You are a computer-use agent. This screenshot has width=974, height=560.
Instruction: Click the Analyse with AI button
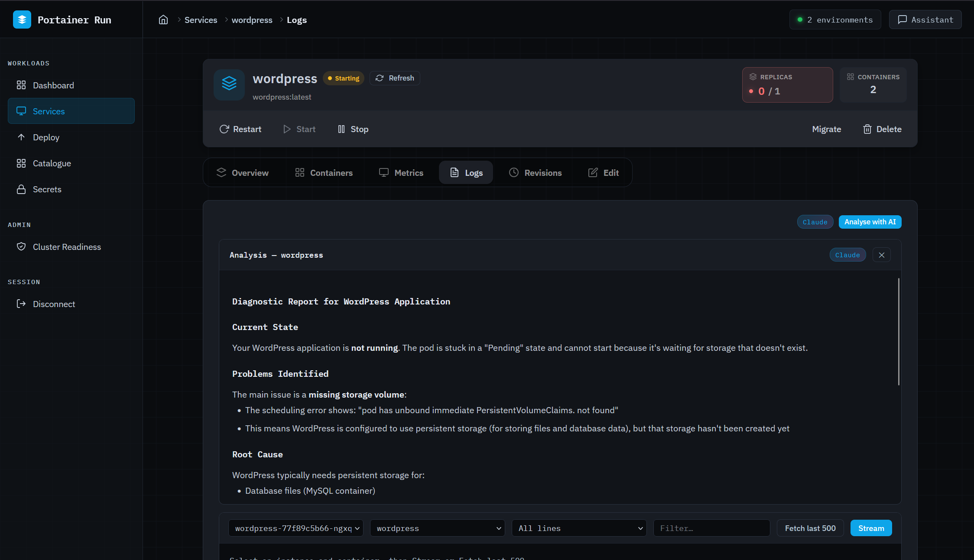tap(870, 222)
